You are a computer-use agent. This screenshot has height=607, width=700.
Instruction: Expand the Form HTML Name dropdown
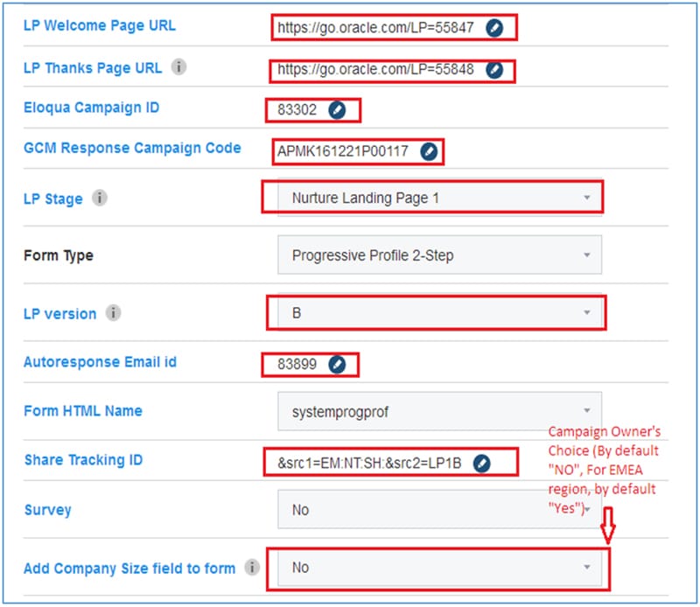(439, 411)
